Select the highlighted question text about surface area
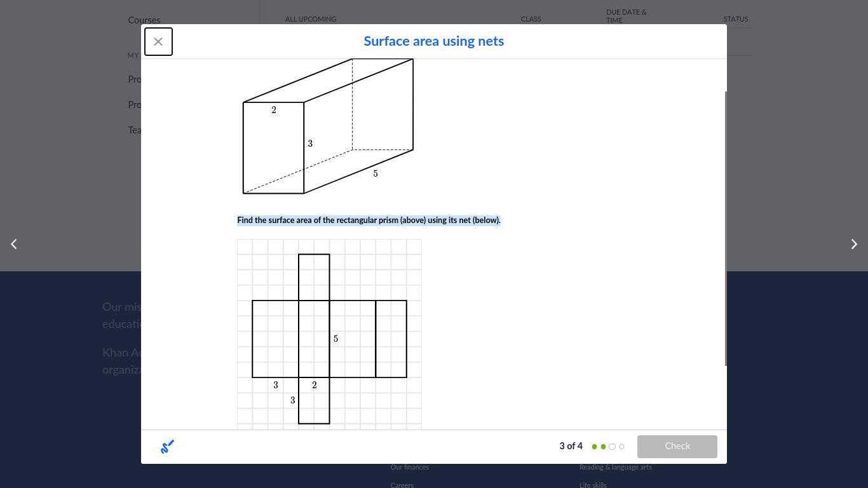 [369, 220]
